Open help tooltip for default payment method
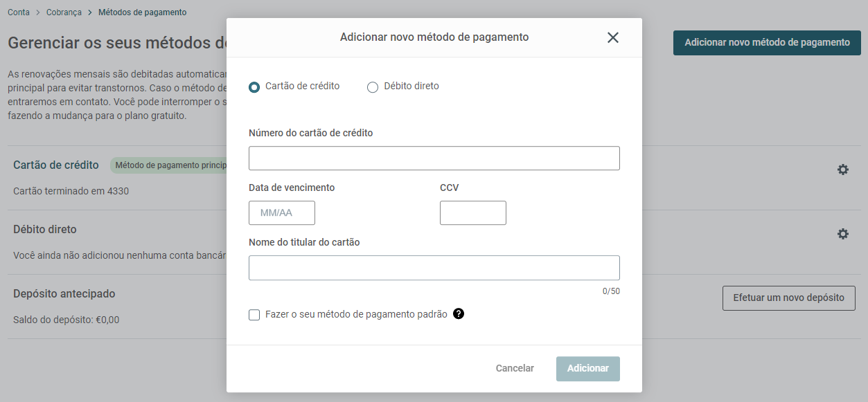The width and height of the screenshot is (868, 402). click(x=459, y=314)
